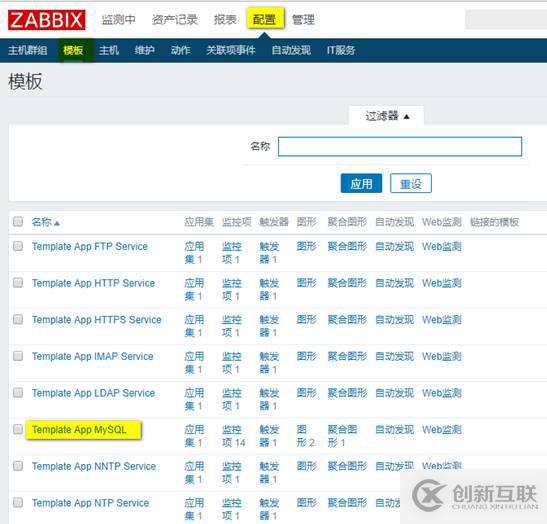Open the 资产记录 top menu

[174, 20]
